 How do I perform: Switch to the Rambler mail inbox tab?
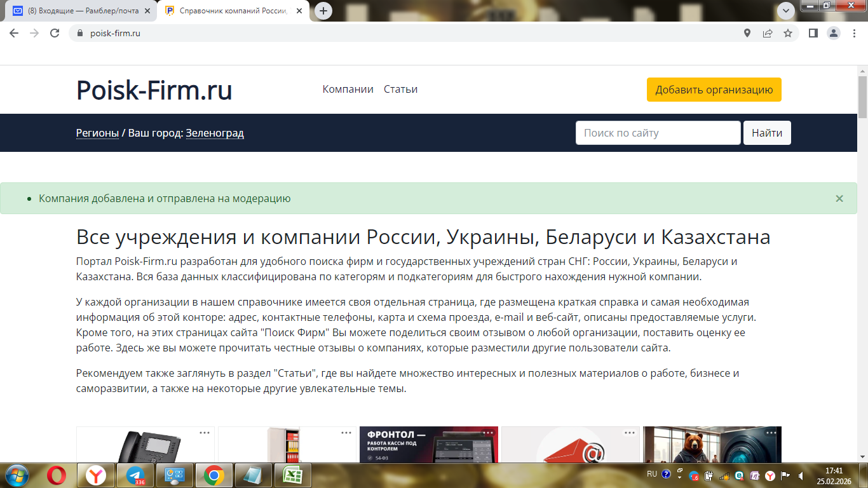pos(81,11)
